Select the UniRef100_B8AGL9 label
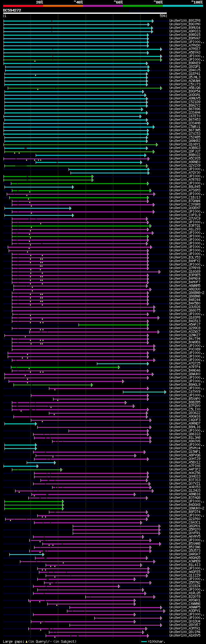Image resolution: width=206 pixels, height=644 pixels. click(185, 385)
